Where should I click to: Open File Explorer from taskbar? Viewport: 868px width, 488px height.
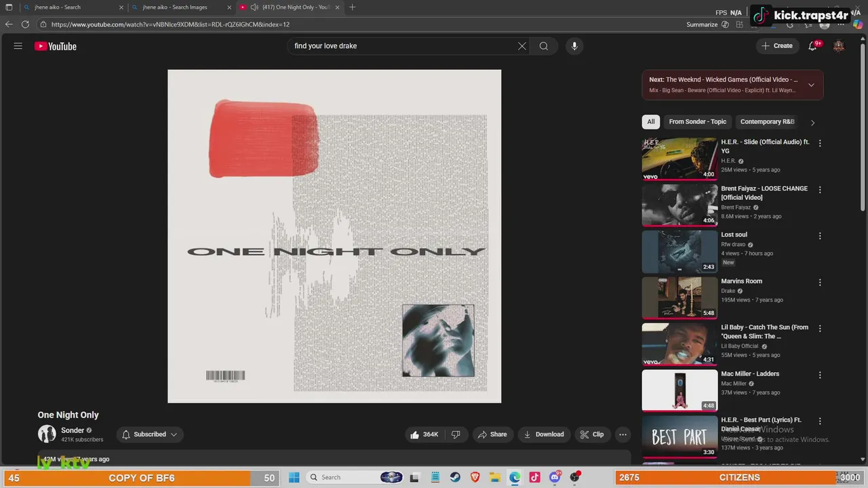point(495,477)
